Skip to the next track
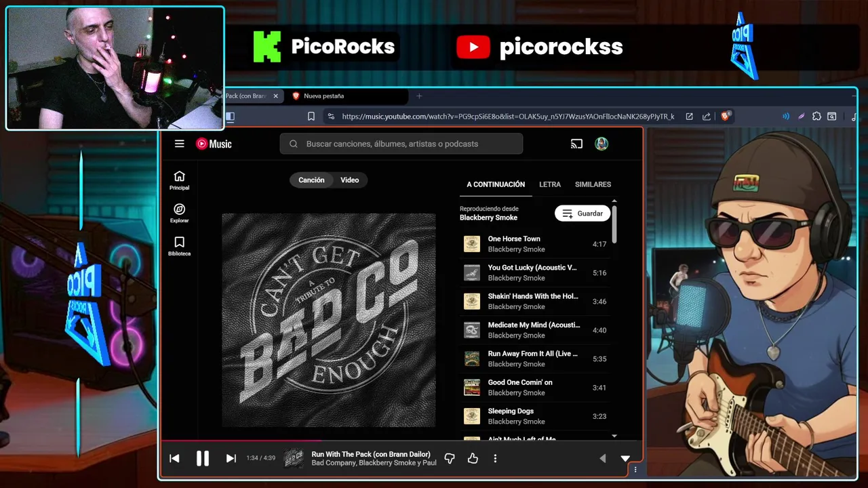Viewport: 868px width, 488px height. (x=231, y=459)
